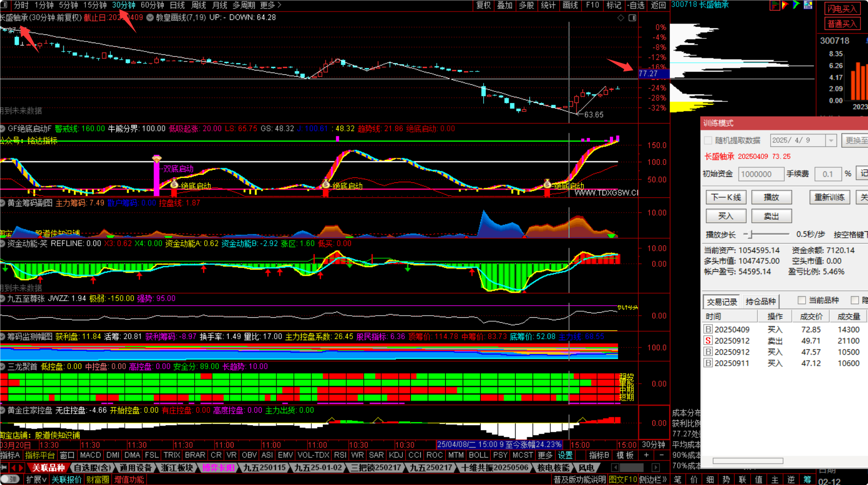Click the training panel horizontal scrollbar
The image size is (868, 485).
748,461
